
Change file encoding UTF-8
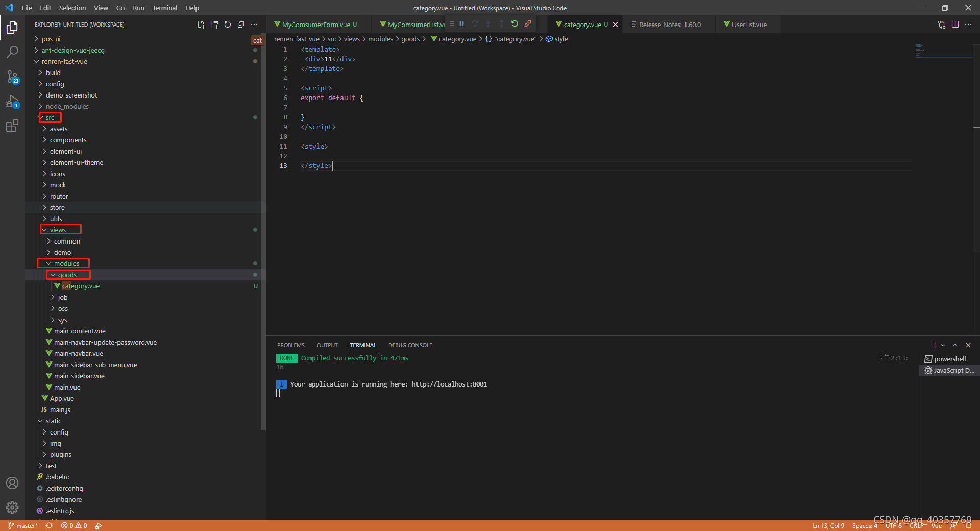coord(894,525)
